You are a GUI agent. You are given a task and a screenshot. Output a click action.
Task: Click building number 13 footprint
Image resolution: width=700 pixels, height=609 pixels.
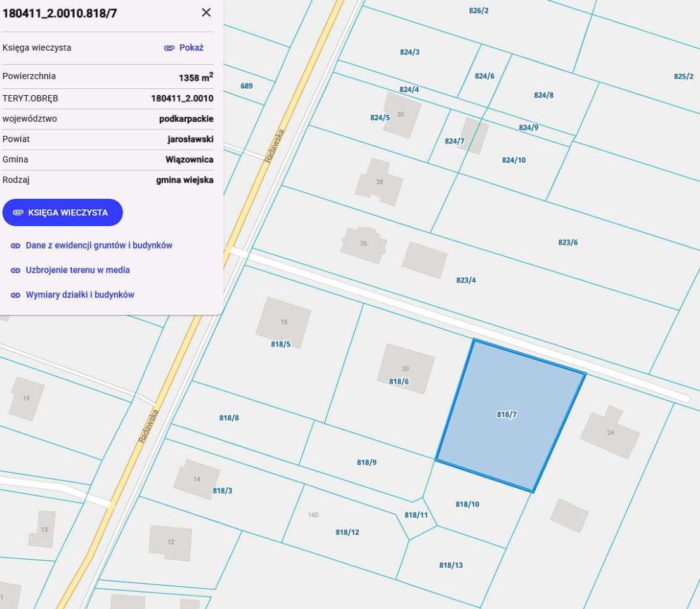click(x=43, y=530)
